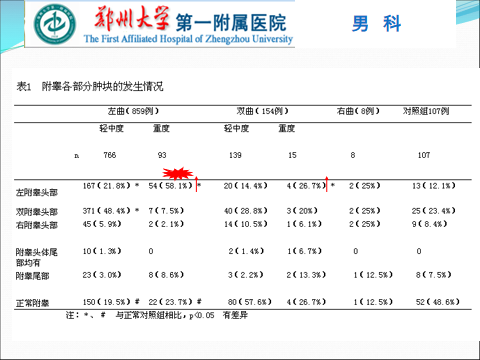Click the blue 男科 heading
Image resolution: width=480 pixels, height=360 pixels.
376,24
